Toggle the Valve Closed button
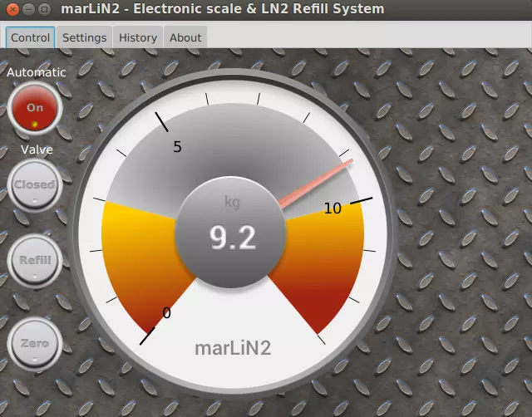The image size is (532, 417). [x=35, y=184]
